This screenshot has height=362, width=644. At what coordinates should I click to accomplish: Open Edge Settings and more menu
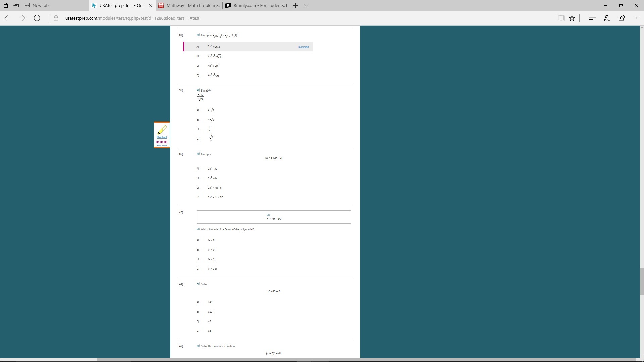click(636, 18)
